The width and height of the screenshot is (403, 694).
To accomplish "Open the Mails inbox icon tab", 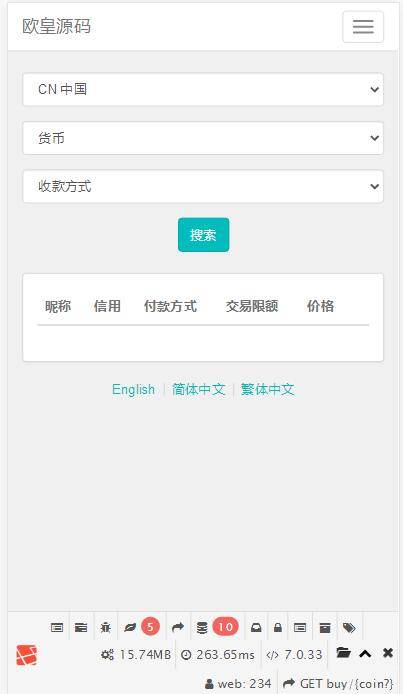I will point(256,627).
